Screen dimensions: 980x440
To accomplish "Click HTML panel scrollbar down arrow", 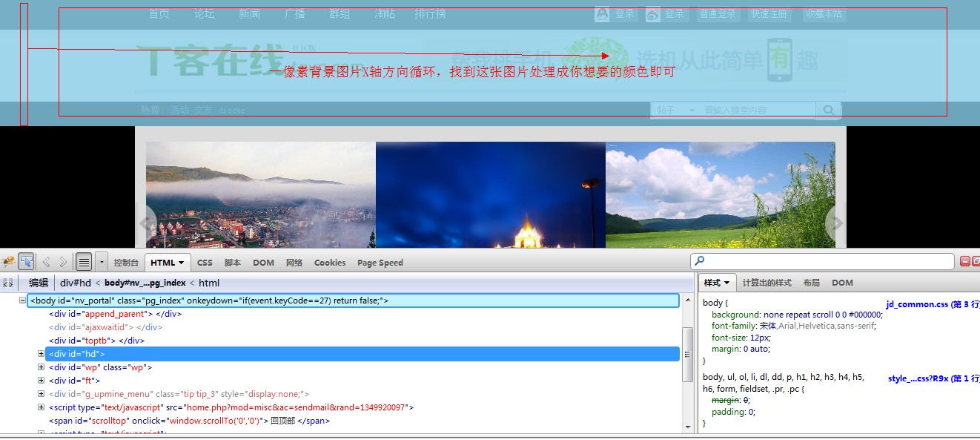I will click(x=687, y=426).
